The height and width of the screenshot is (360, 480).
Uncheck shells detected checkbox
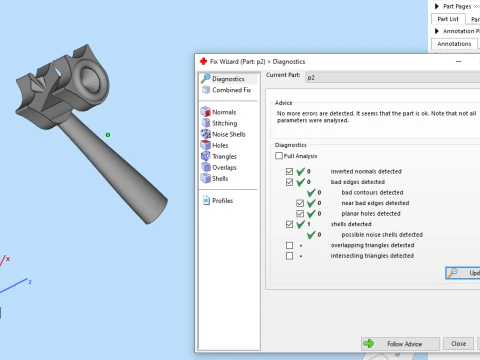(x=289, y=224)
